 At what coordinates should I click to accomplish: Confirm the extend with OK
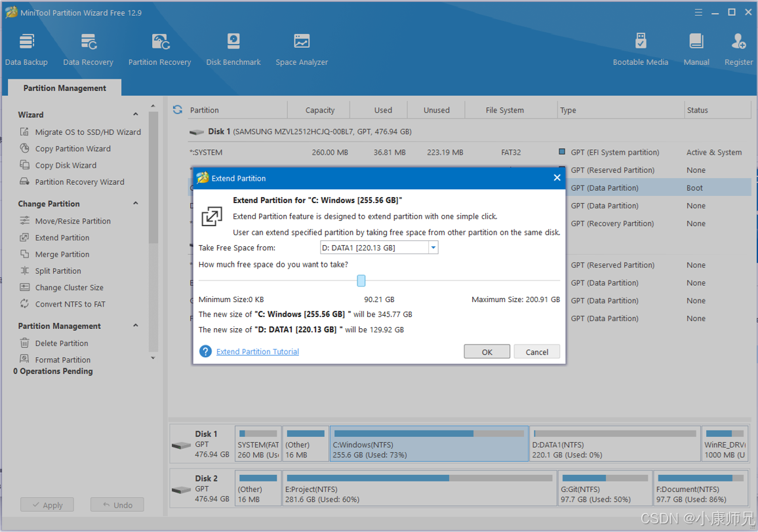(x=487, y=352)
